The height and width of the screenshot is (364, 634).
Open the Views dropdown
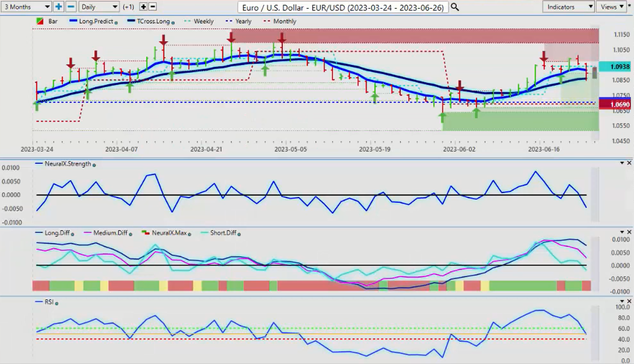click(611, 7)
